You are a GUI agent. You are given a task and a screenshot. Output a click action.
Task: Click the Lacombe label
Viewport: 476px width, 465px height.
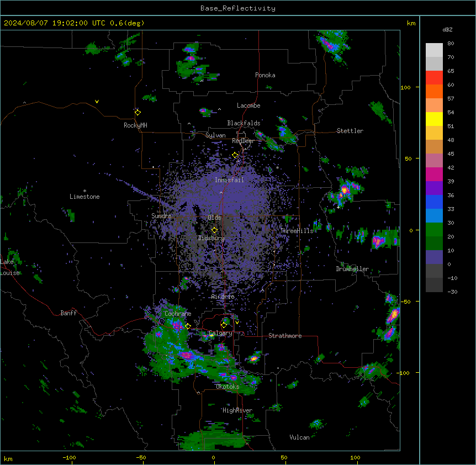(x=248, y=105)
